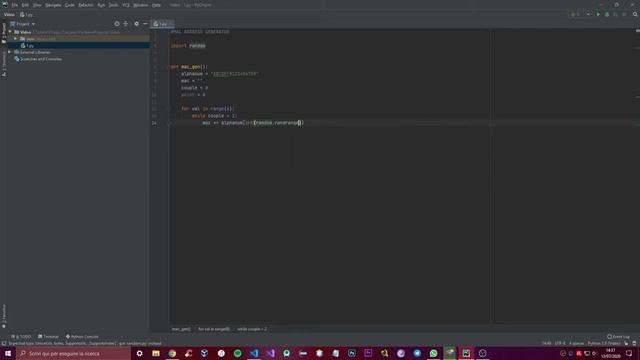Open the Python Console tool window
The height and width of the screenshot is (360, 640).
[x=82, y=337]
